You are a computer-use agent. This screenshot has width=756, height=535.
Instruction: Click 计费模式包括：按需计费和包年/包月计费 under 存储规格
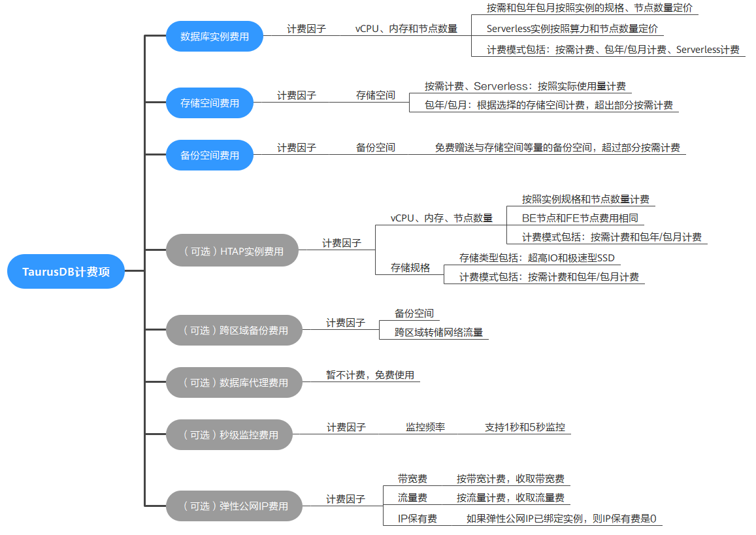[x=549, y=277]
